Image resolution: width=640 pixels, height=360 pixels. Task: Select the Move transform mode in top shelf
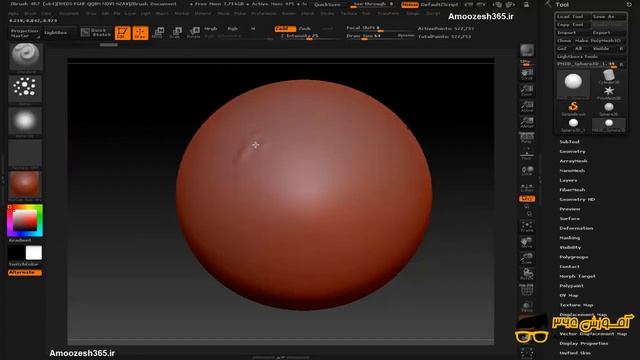tap(158, 33)
